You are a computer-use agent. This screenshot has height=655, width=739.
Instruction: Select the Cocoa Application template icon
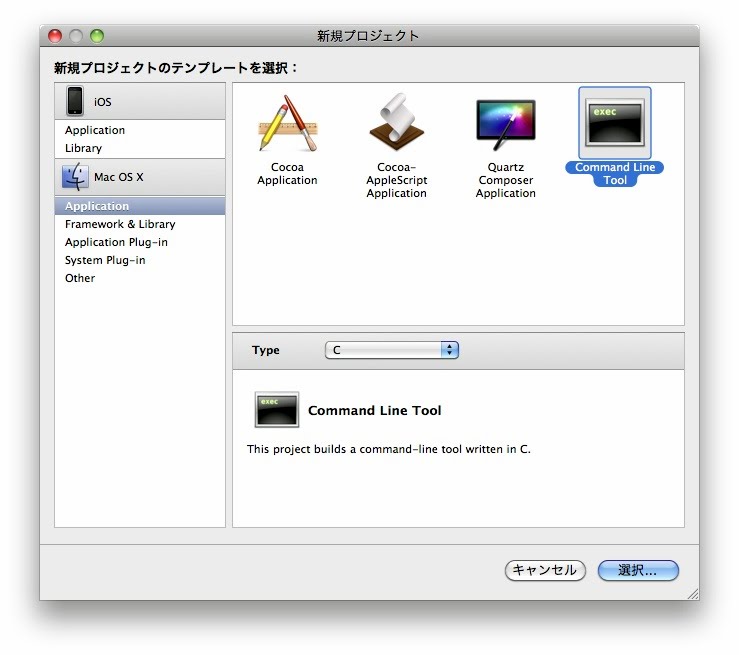coord(287,124)
